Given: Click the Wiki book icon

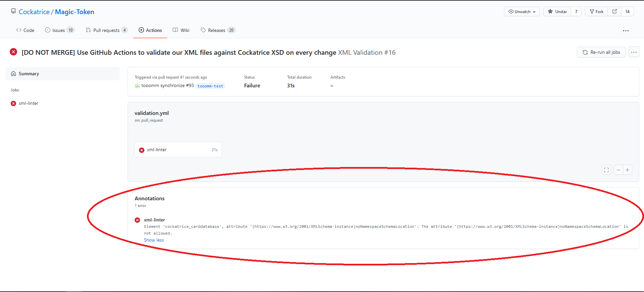Looking at the screenshot, I should tap(175, 30).
